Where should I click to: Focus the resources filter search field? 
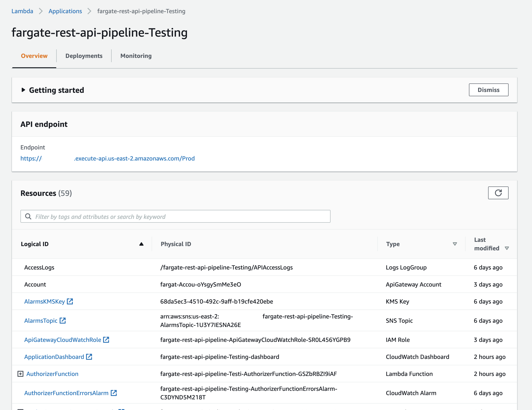pos(175,216)
